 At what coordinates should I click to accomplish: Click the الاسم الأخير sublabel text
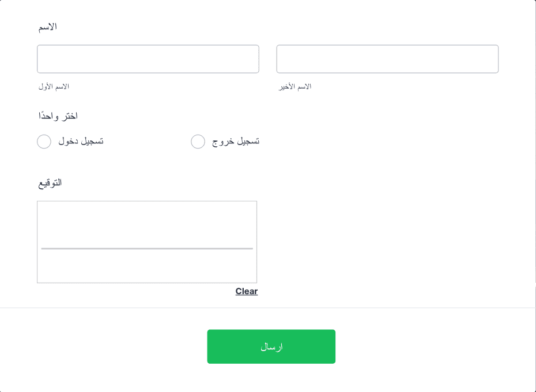click(295, 87)
